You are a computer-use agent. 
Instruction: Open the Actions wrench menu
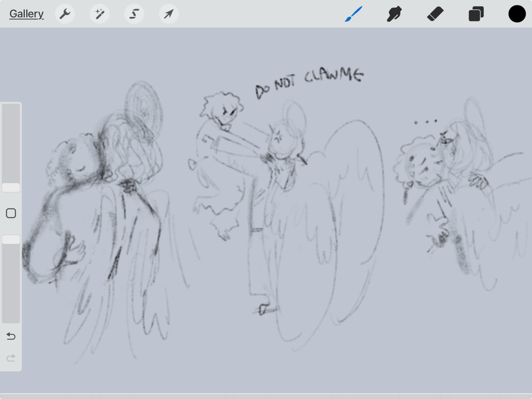click(x=65, y=14)
